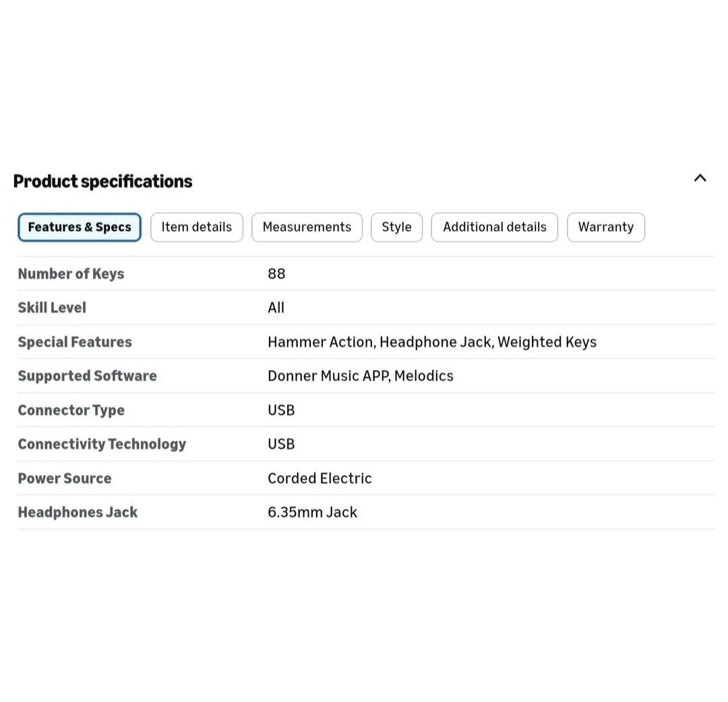This screenshot has width=728, height=702.
Task: Select the Features & Specs tab
Action: point(80,227)
